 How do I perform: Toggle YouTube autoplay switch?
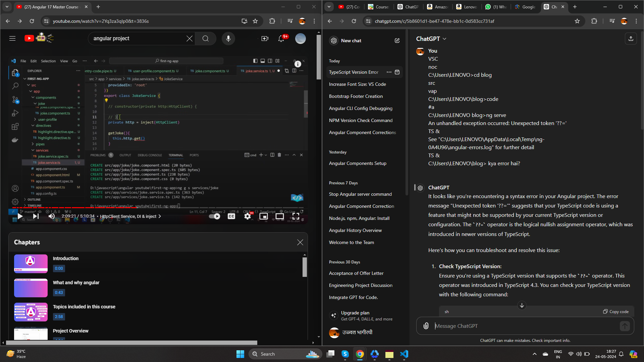point(215,216)
